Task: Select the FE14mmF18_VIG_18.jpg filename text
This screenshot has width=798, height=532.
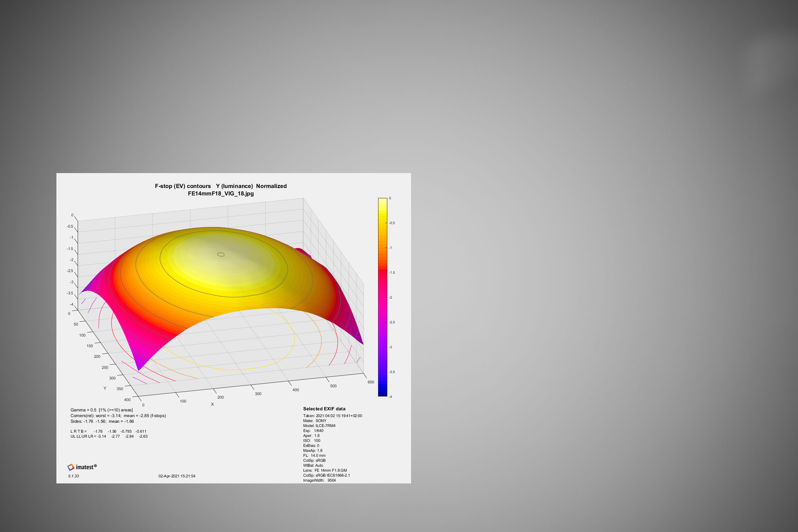Action: click(221, 194)
